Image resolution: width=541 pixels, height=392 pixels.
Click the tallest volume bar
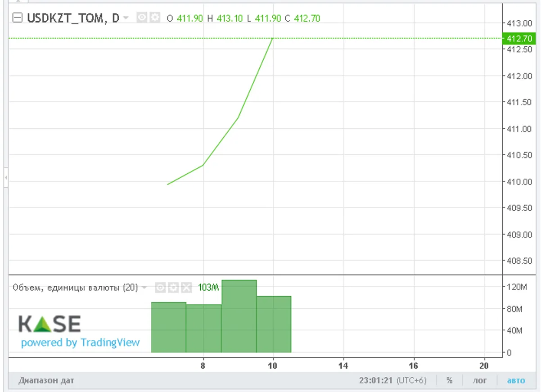(239, 316)
